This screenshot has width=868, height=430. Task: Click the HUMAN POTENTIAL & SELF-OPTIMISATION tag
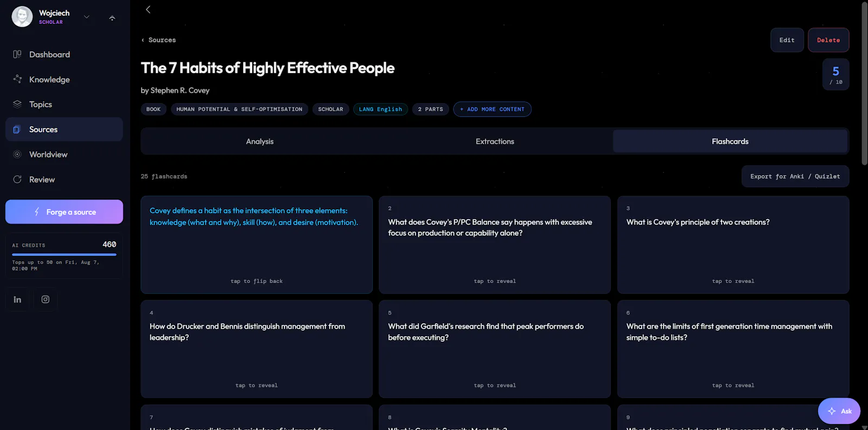coord(239,109)
